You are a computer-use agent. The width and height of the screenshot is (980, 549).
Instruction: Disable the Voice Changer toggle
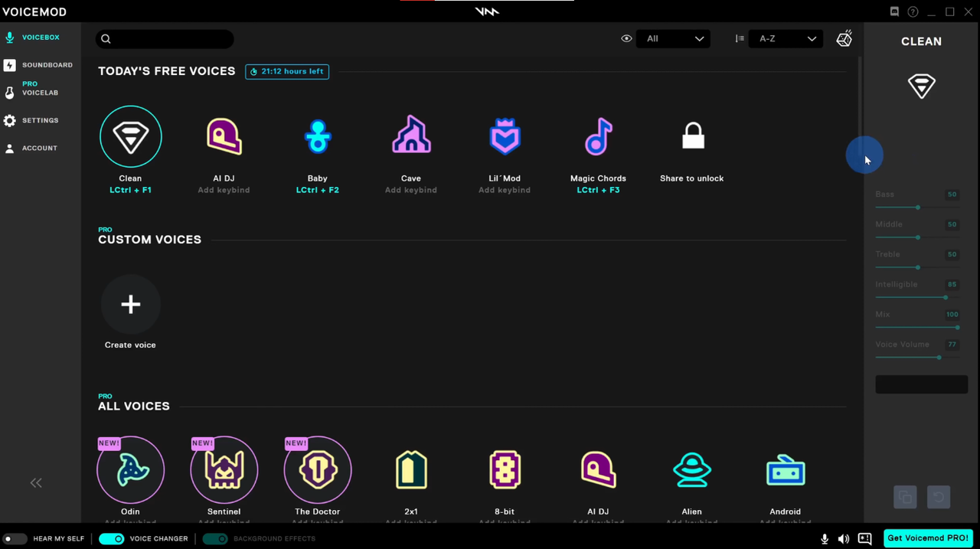click(112, 538)
